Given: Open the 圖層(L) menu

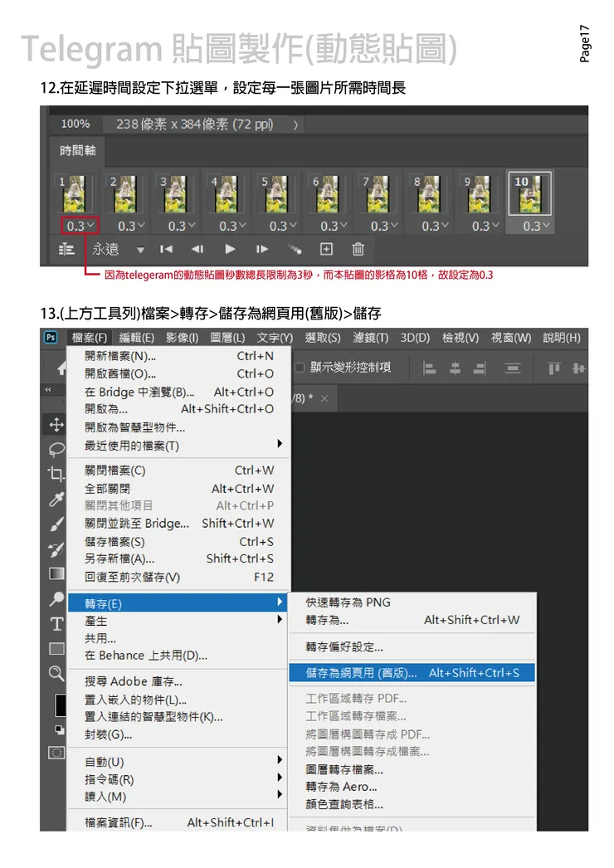Looking at the screenshot, I should [x=227, y=338].
